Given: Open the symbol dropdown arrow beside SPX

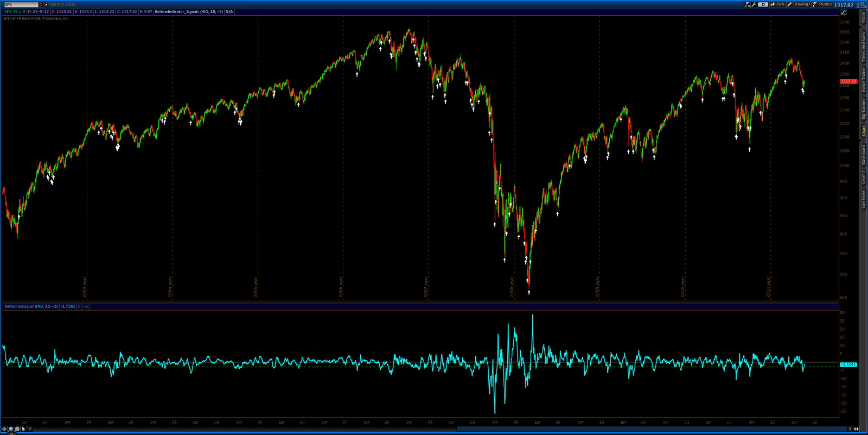Looking at the screenshot, I should pos(41,5).
